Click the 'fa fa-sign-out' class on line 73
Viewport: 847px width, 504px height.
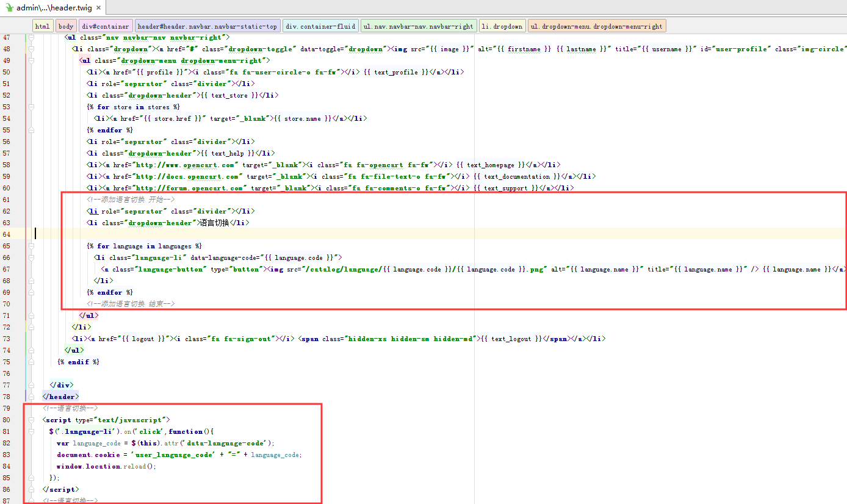(242, 339)
